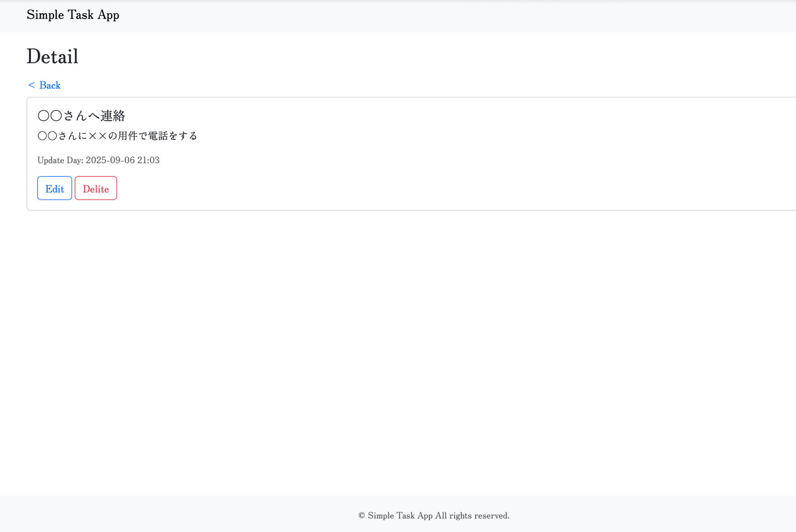Click the date 2025-09-06 in the card
Image resolution: width=796 pixels, height=532 pixels.
click(x=110, y=160)
